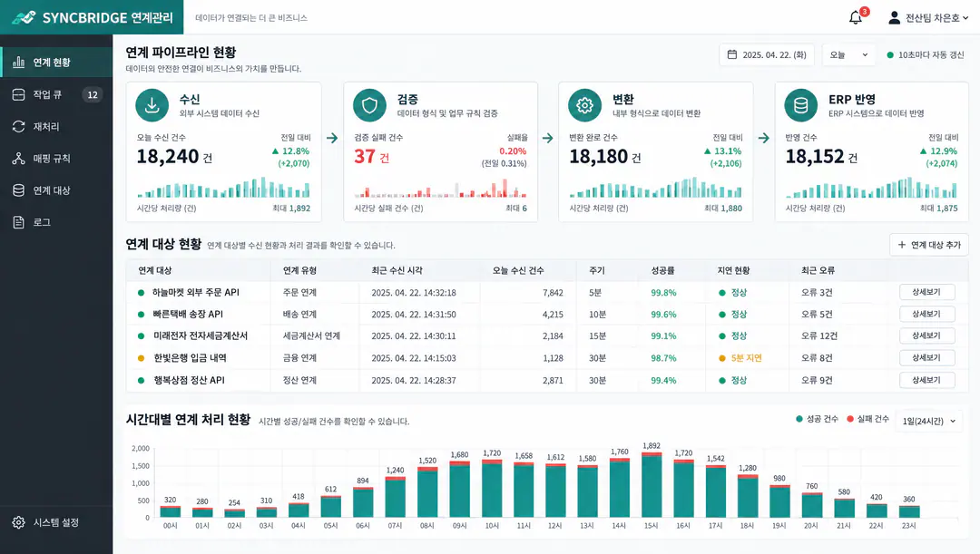Click the 성공률 column header
This screenshot has width=980, height=554.
click(x=662, y=270)
